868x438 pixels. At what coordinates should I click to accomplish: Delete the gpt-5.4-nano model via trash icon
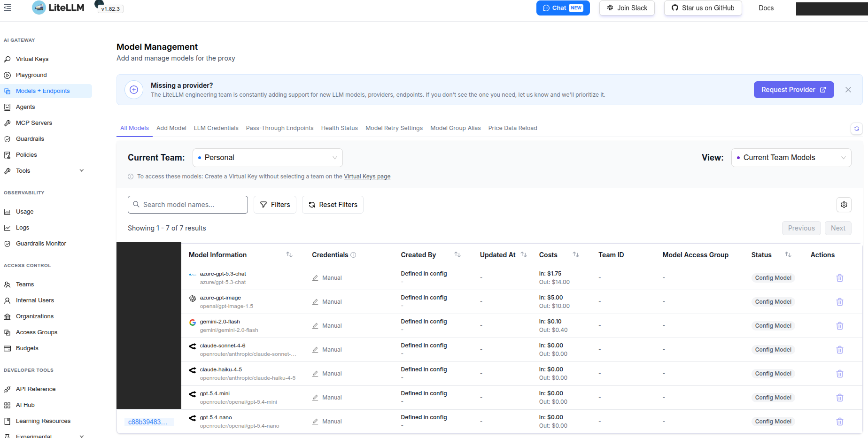[x=840, y=422]
